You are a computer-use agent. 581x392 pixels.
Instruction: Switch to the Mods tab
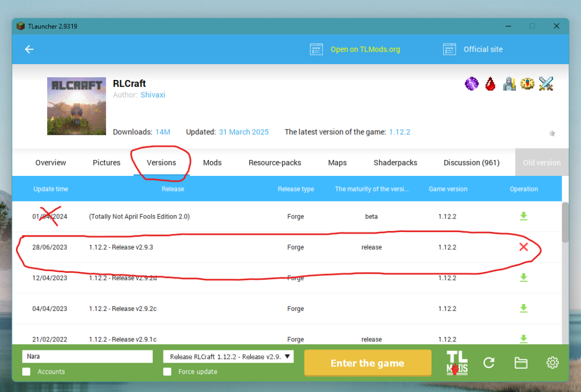[x=212, y=163]
